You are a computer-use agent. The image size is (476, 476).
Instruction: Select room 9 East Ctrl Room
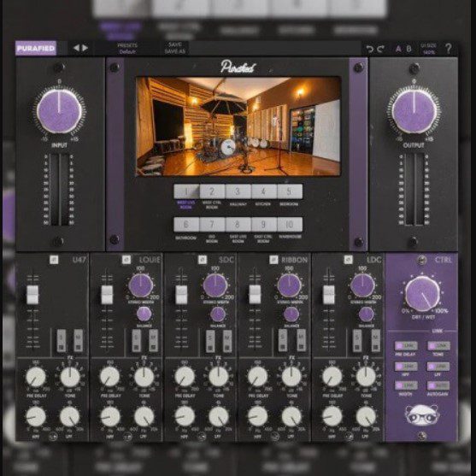click(x=264, y=225)
